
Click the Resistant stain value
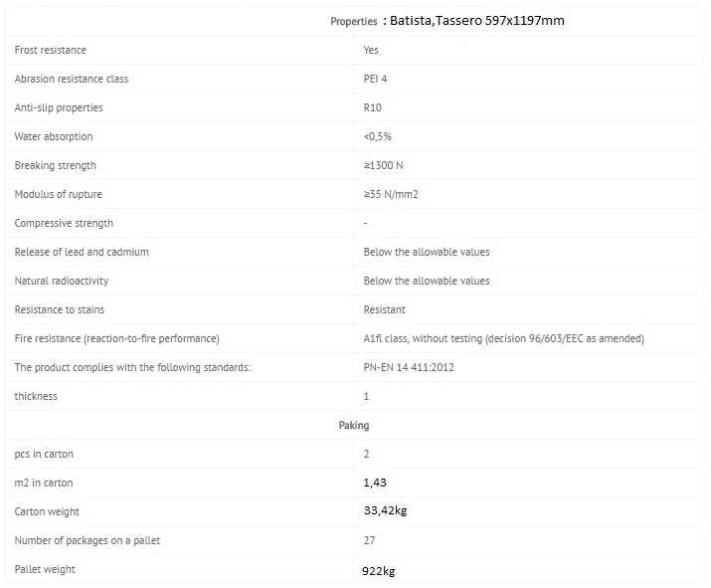384,309
